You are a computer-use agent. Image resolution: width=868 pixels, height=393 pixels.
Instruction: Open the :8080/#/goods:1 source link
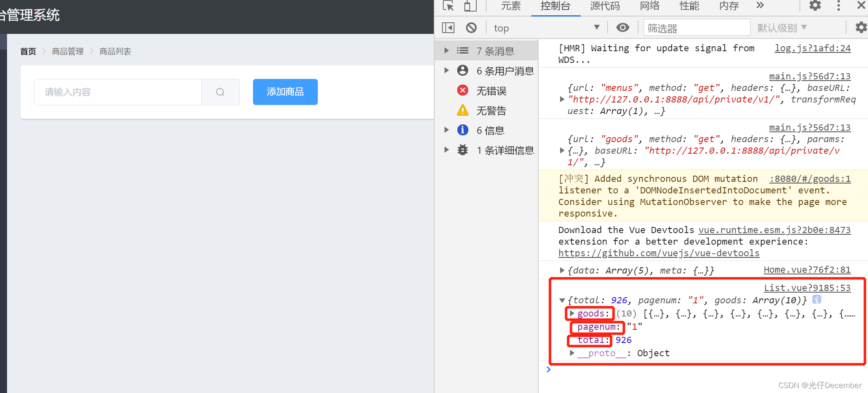(x=810, y=179)
